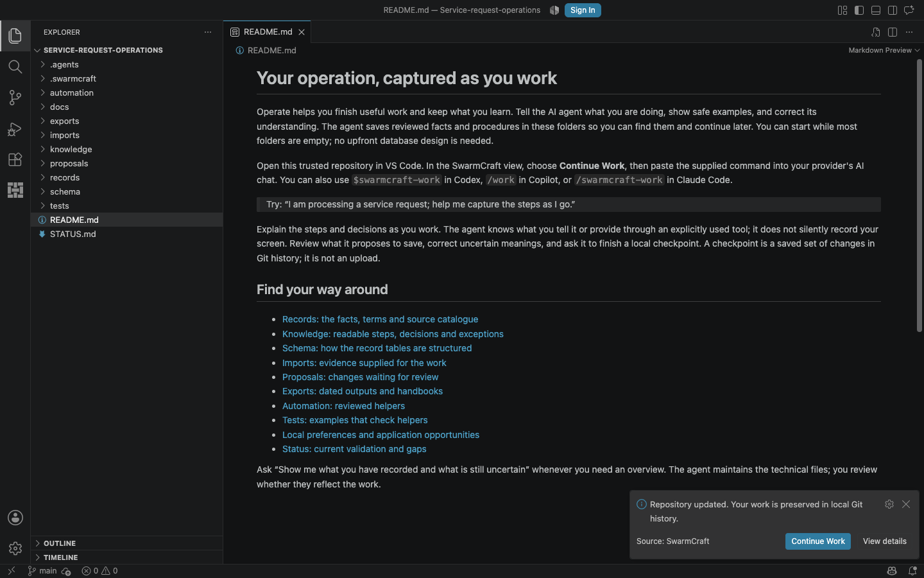Click the errors and warnings count in status bar

click(x=99, y=571)
